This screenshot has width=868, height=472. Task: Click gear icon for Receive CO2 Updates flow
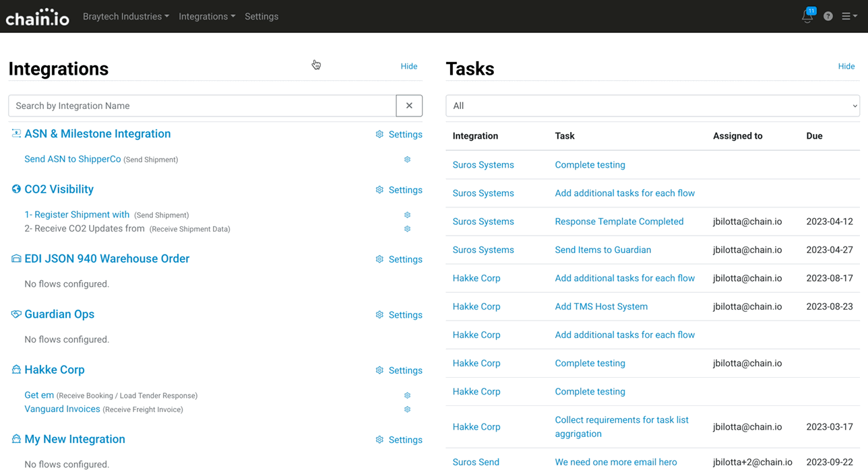pyautogui.click(x=407, y=229)
